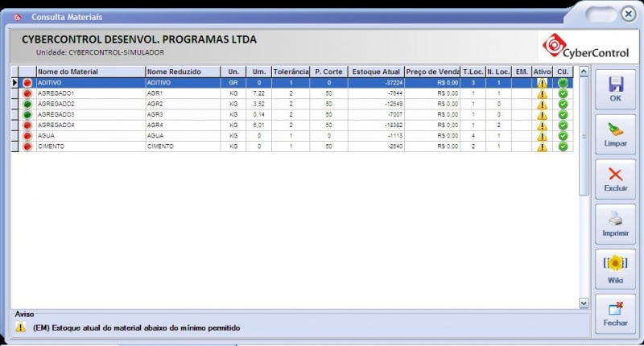This screenshot has width=644, height=346.
Task: Click the CU. column header
Action: (x=563, y=72)
